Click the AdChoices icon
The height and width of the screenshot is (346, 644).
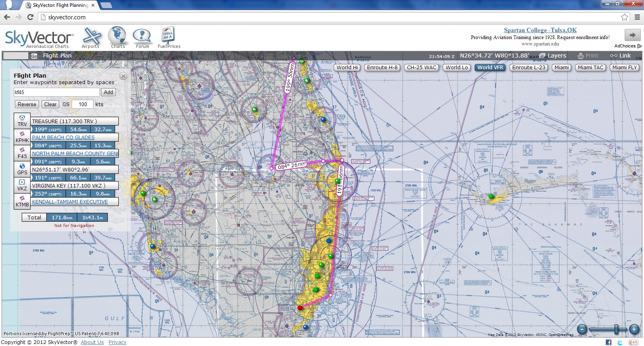tap(640, 46)
